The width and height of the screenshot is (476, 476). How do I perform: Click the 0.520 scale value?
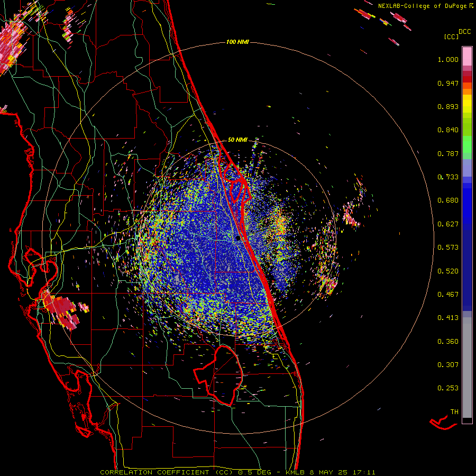coord(448,271)
